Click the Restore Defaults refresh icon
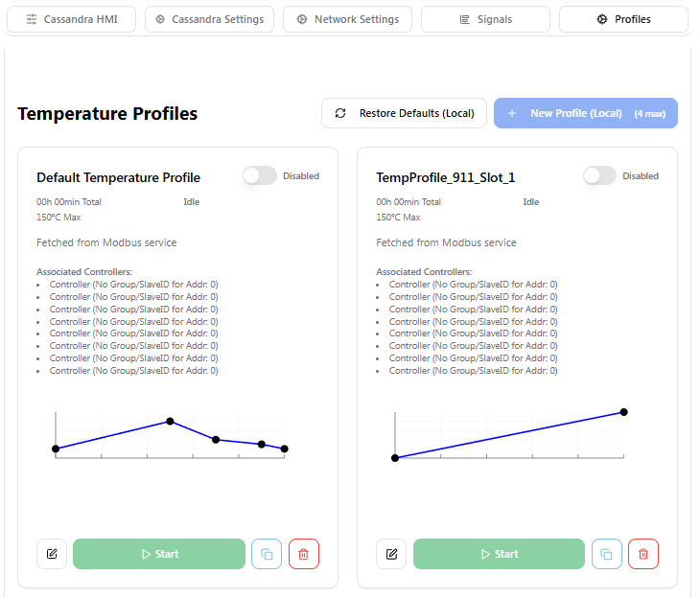The height and width of the screenshot is (598, 700). pyautogui.click(x=340, y=113)
